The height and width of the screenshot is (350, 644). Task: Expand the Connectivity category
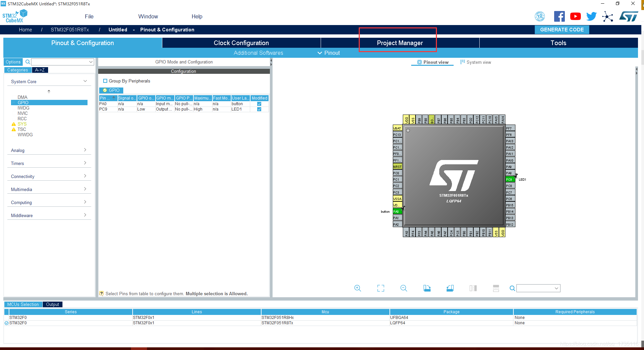[85, 176]
